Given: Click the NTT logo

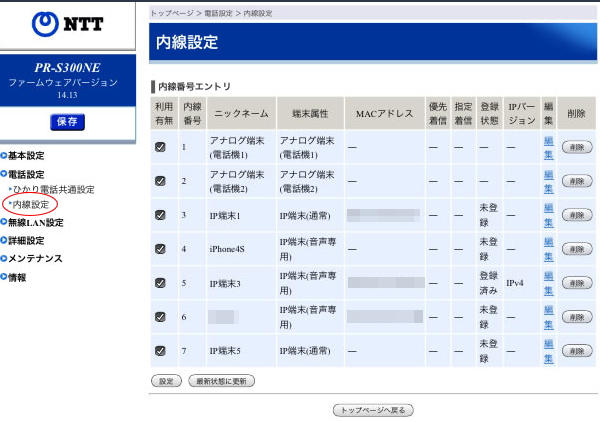Looking at the screenshot, I should pyautogui.click(x=67, y=24).
